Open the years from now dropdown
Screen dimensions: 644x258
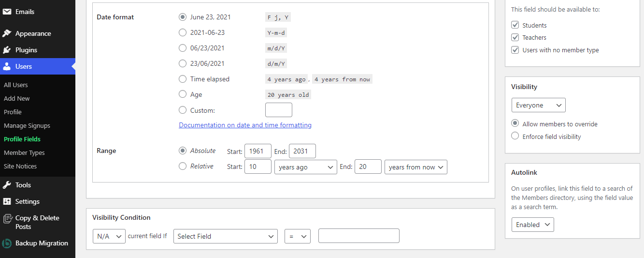(415, 167)
